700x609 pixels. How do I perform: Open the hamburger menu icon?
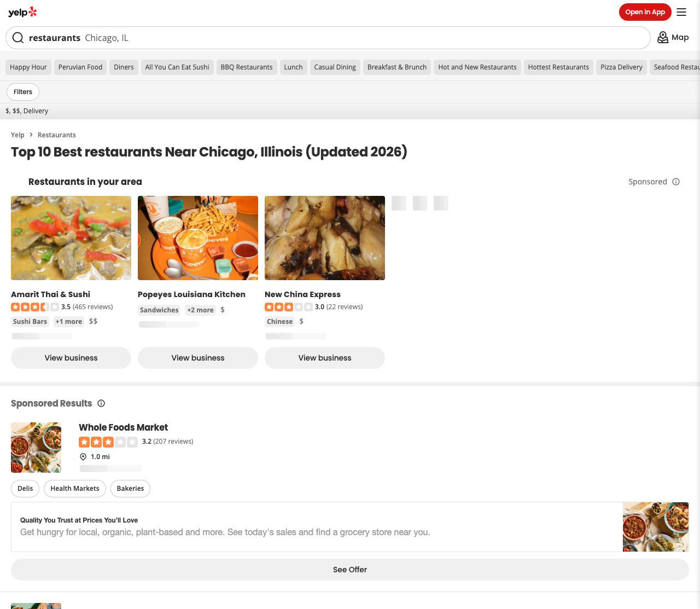681,12
